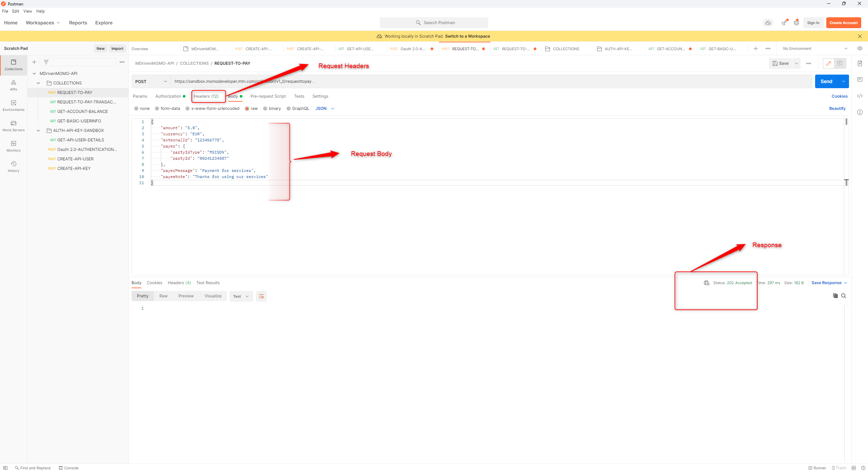868x472 pixels.
Task: Select the form-data body radio button
Action: click(x=157, y=109)
